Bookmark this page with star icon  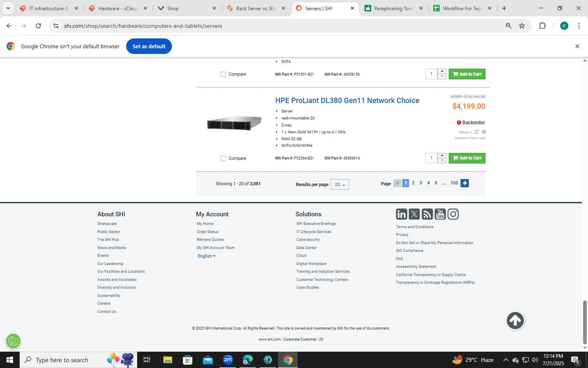tap(522, 26)
